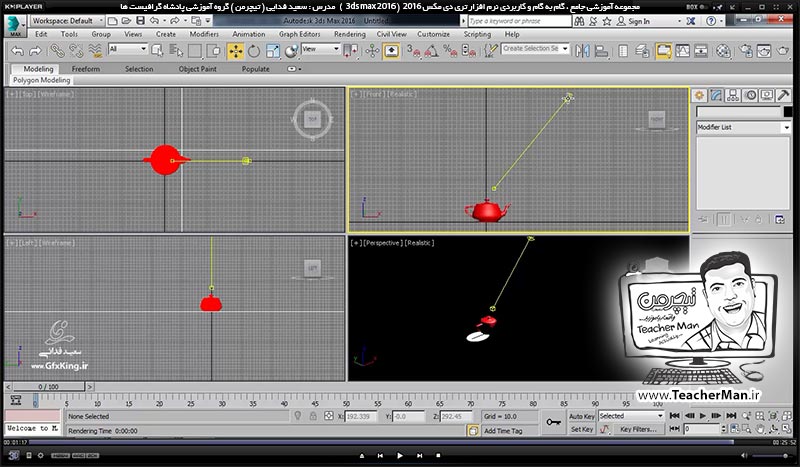Image resolution: width=800 pixels, height=467 pixels.
Task: Click the object color swatch in command panel
Action: point(788,112)
